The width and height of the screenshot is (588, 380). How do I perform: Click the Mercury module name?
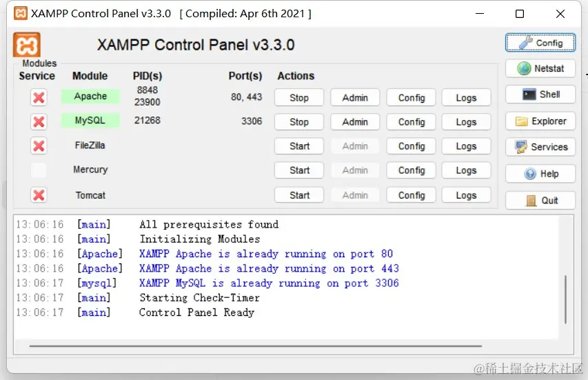pyautogui.click(x=90, y=170)
